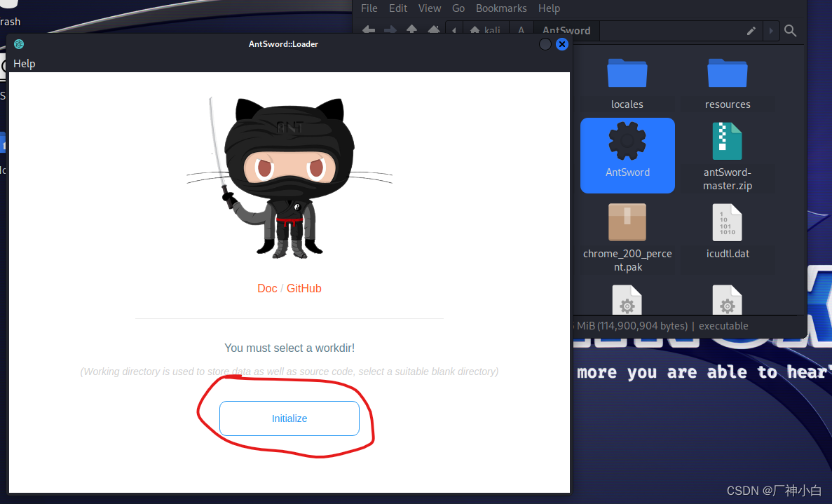The width and height of the screenshot is (832, 504).
Task: Open File menu in the file manager
Action: pos(369,8)
